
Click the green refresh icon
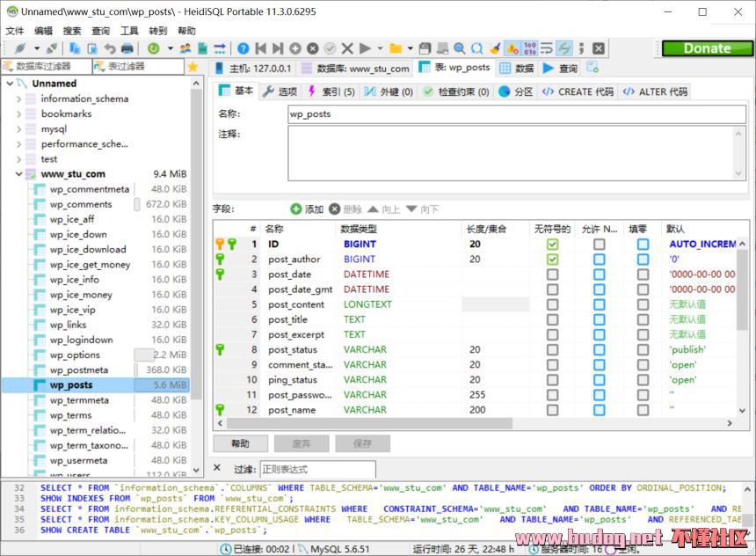coord(153,48)
